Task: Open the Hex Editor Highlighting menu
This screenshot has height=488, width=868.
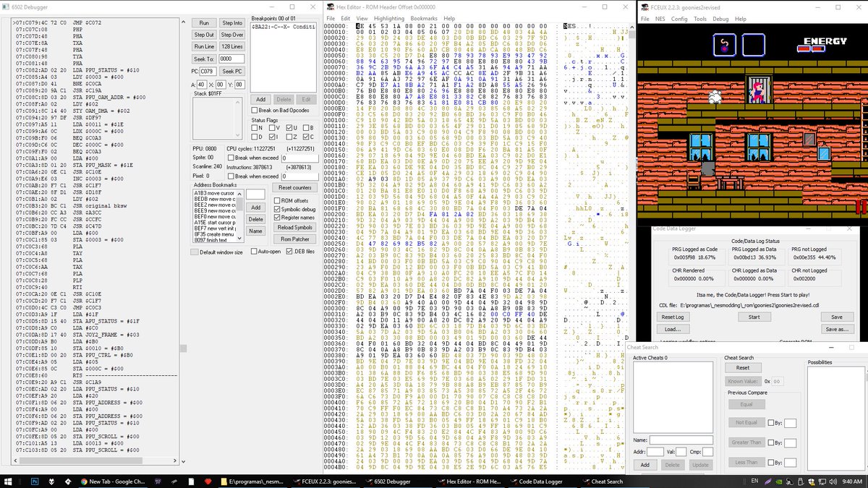Action: tap(389, 18)
